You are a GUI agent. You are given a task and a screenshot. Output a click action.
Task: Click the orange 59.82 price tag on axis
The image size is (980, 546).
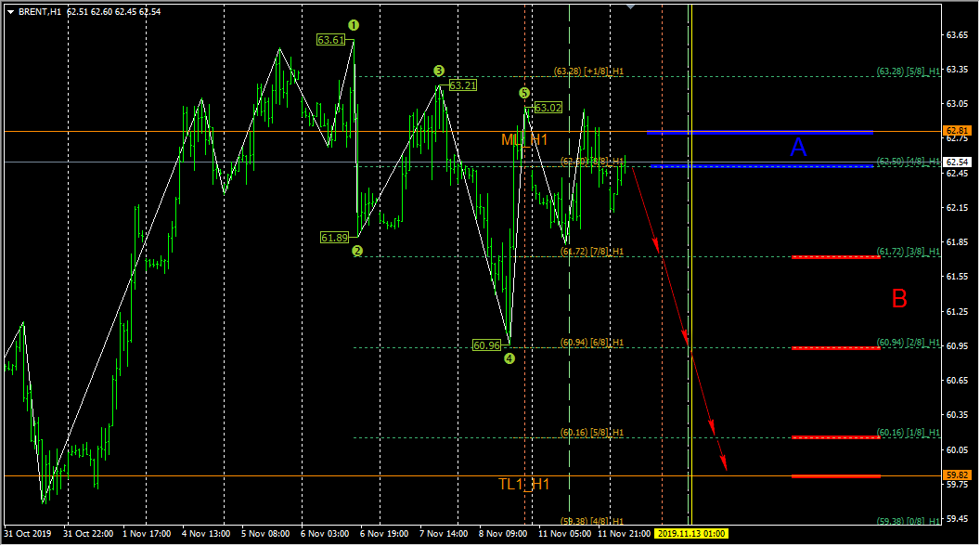(x=958, y=475)
